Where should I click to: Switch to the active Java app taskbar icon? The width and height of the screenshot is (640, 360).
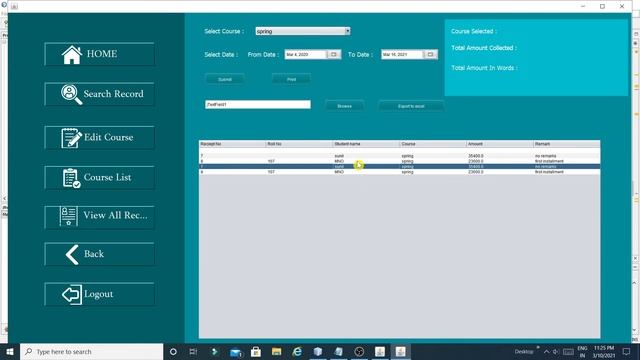point(400,351)
